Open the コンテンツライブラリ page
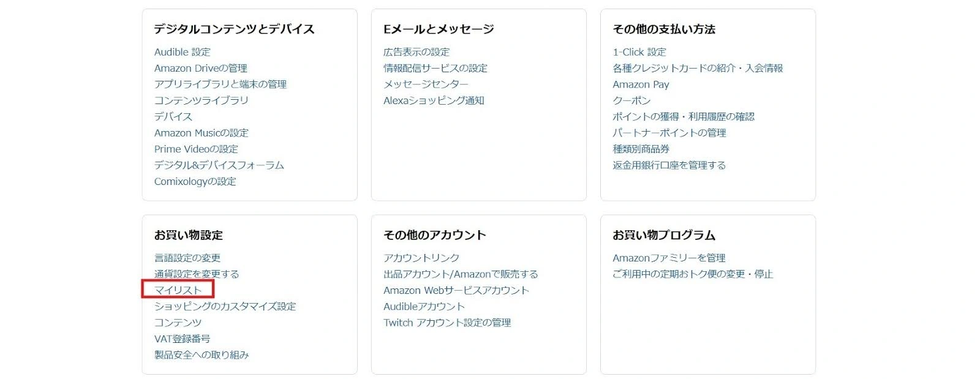 pyautogui.click(x=200, y=100)
